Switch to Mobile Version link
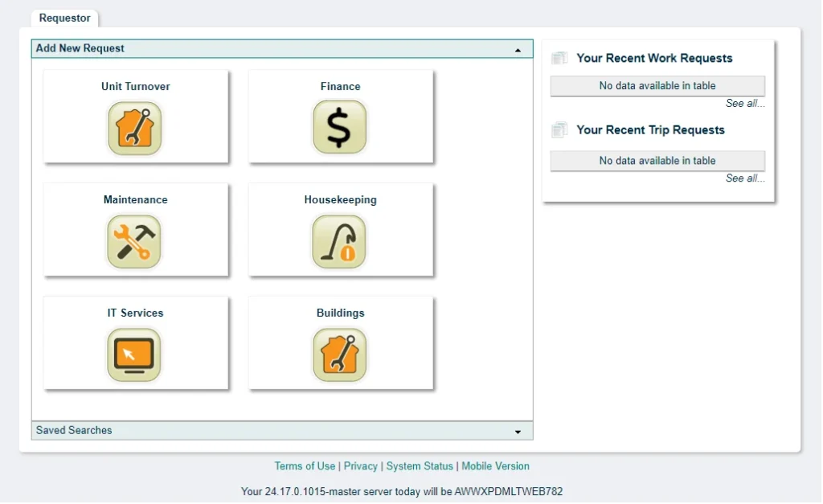The height and width of the screenshot is (504, 823). click(x=495, y=466)
